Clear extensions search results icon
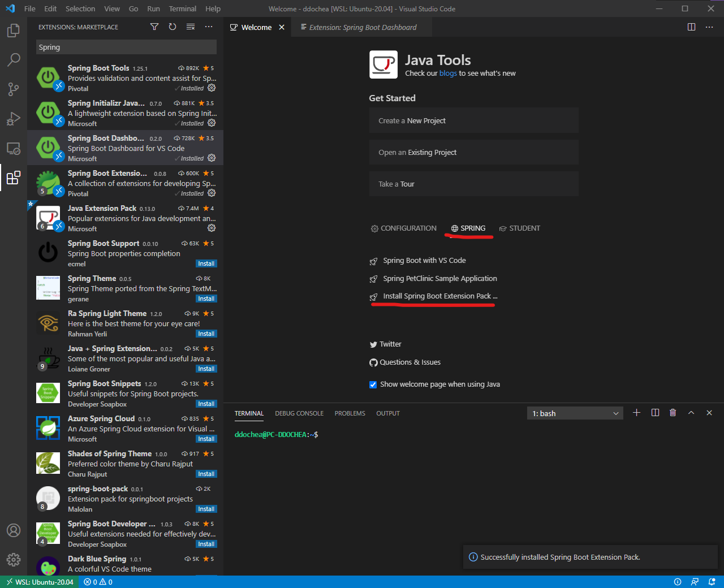This screenshot has height=588, width=724. point(191,27)
